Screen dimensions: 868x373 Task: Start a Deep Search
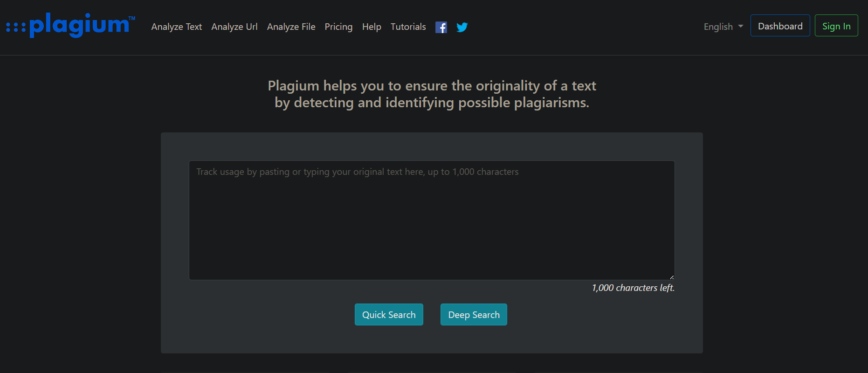[x=474, y=315]
